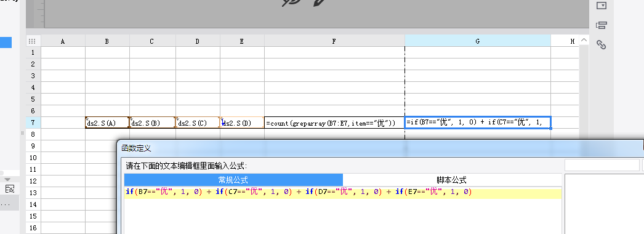The width and height of the screenshot is (644, 234).
Task: Select row header 16
Action: point(33,228)
